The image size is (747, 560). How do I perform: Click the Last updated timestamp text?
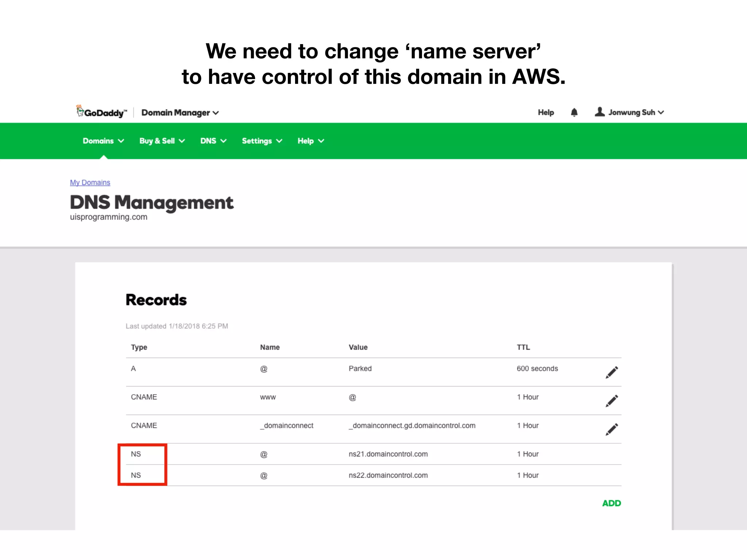coord(177,326)
